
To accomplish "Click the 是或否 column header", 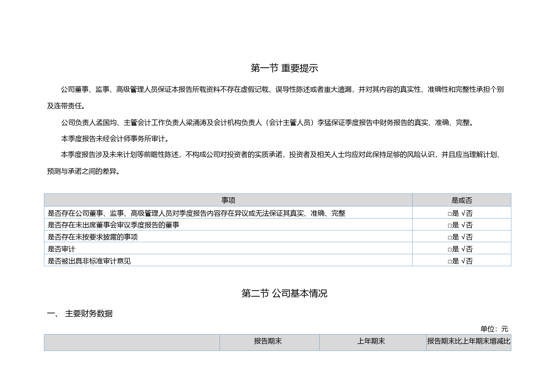I will [x=461, y=200].
